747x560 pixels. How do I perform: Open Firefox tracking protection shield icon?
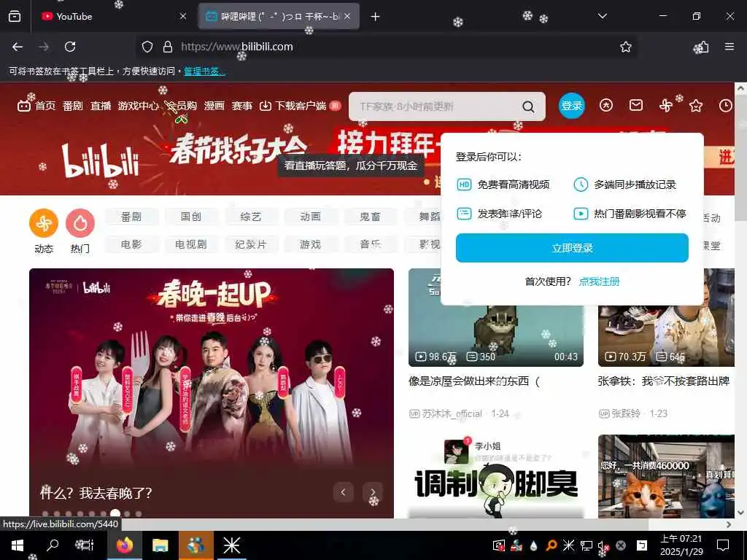[147, 47]
